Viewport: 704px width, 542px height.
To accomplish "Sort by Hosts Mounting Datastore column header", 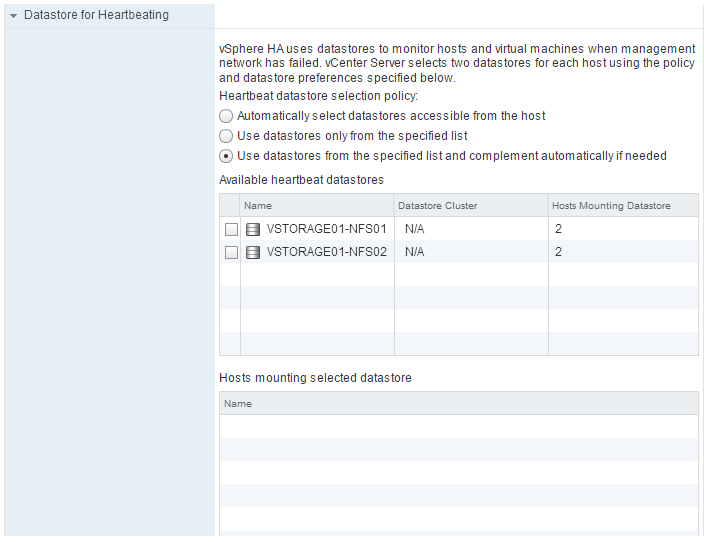I will pos(622,206).
